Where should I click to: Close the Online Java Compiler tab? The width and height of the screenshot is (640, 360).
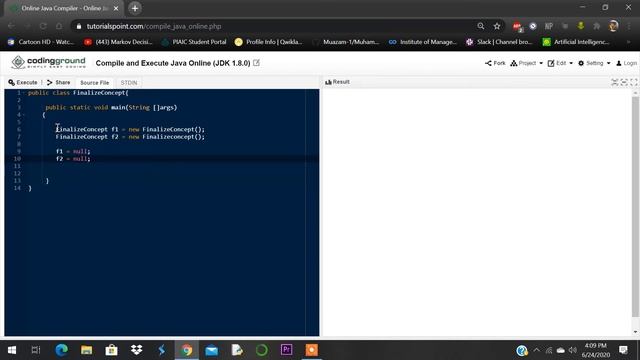(116, 8)
